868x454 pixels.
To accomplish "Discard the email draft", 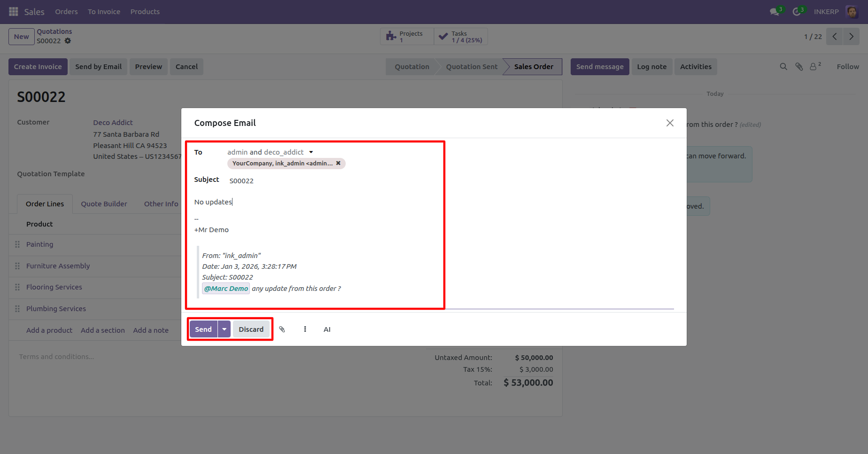I will (251, 329).
